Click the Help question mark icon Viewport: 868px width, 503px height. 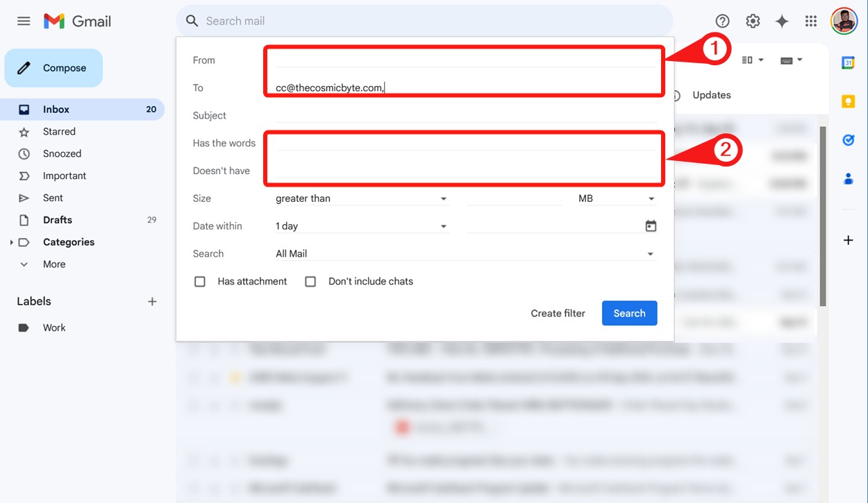pyautogui.click(x=722, y=21)
